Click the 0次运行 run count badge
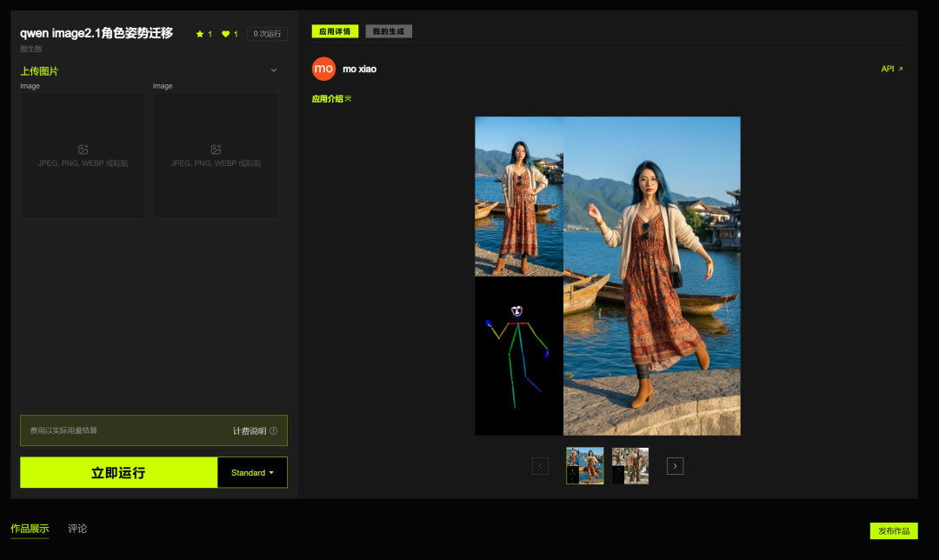This screenshot has height=560, width=939. tap(267, 34)
